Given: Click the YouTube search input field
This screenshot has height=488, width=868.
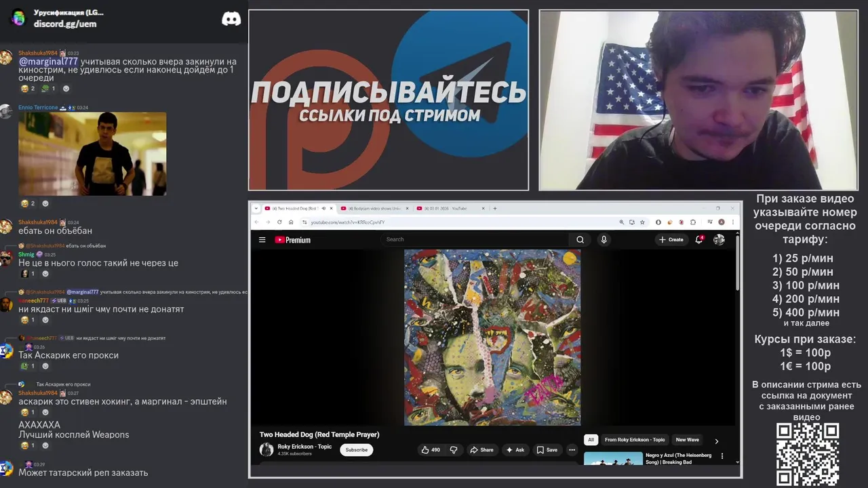Looking at the screenshot, I should point(476,239).
